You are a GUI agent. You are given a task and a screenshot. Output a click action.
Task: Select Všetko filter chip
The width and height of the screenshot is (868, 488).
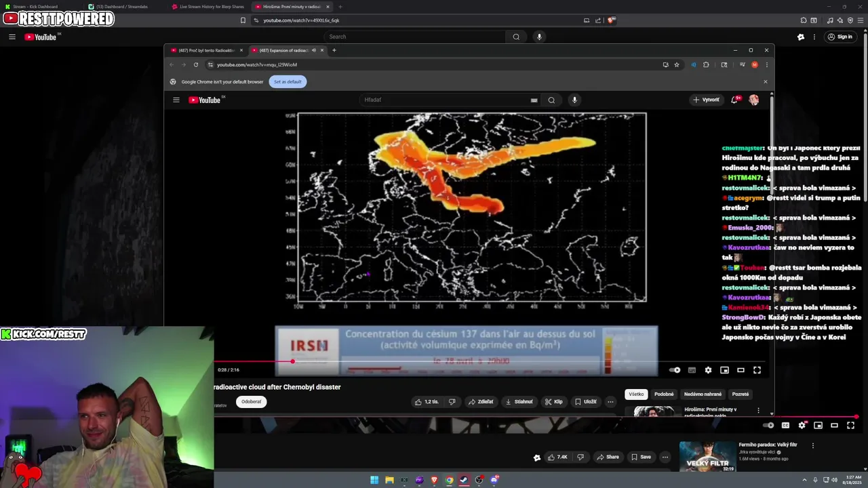click(636, 394)
